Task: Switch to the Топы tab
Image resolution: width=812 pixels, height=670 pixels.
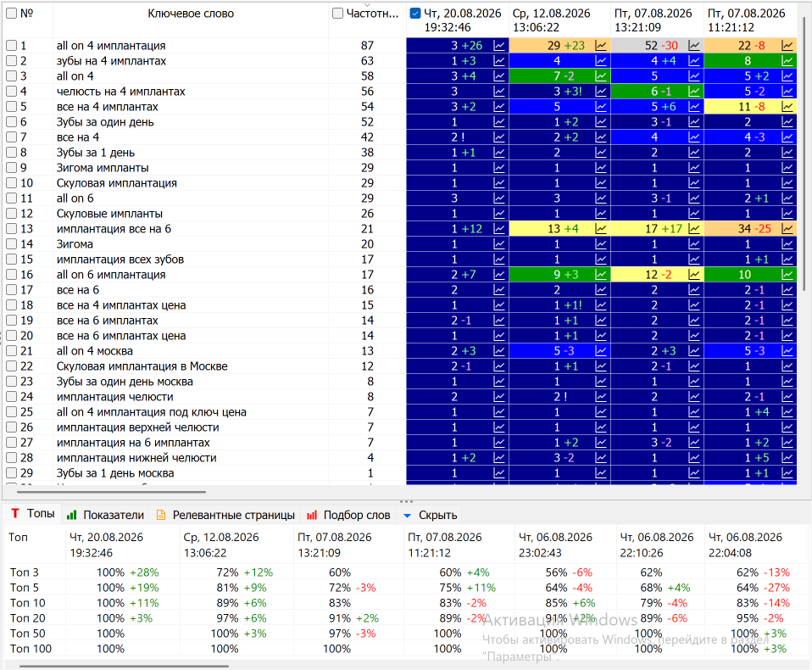Action: (33, 513)
